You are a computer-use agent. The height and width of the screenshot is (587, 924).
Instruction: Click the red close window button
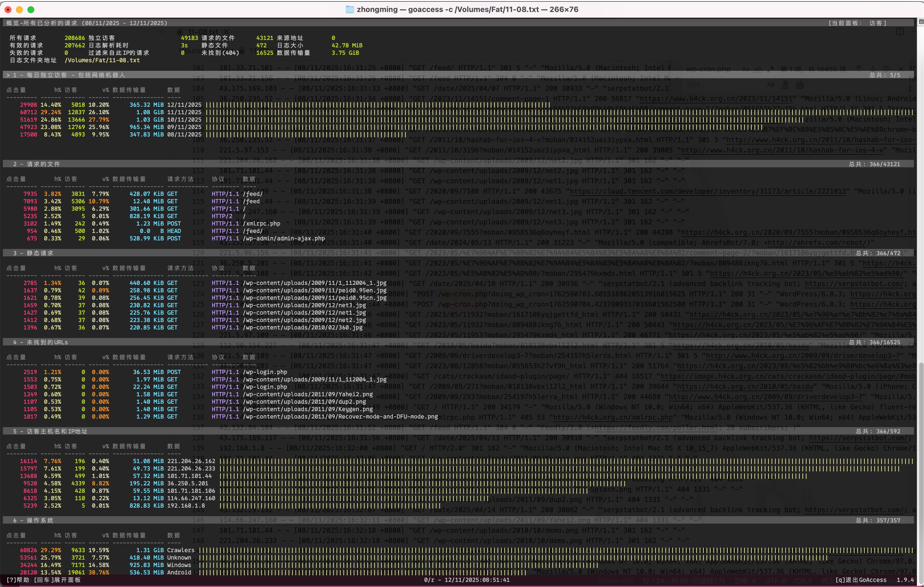click(x=8, y=10)
